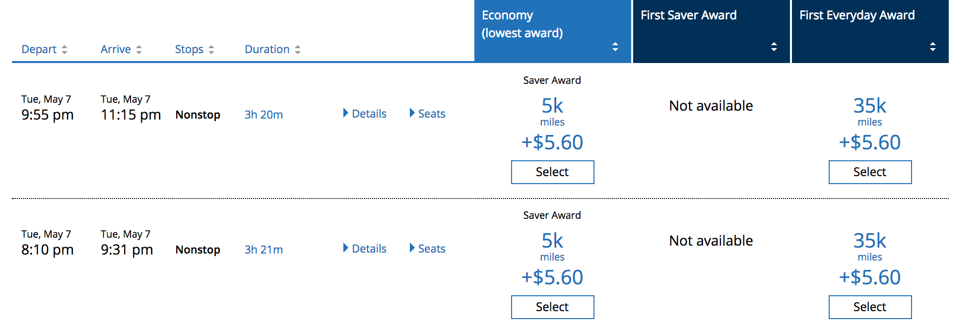Expand Seats for the 8:10 pm flight

[432, 248]
